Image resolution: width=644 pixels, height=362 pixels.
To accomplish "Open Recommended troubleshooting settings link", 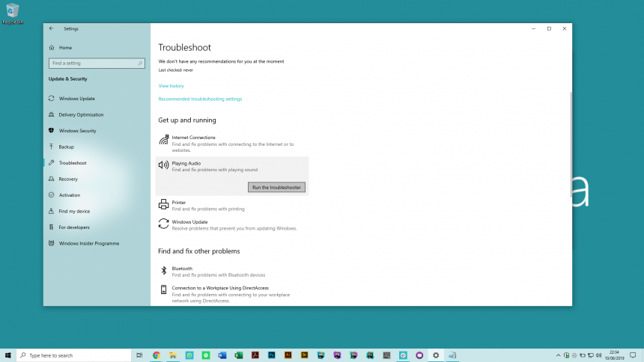I will [x=200, y=99].
